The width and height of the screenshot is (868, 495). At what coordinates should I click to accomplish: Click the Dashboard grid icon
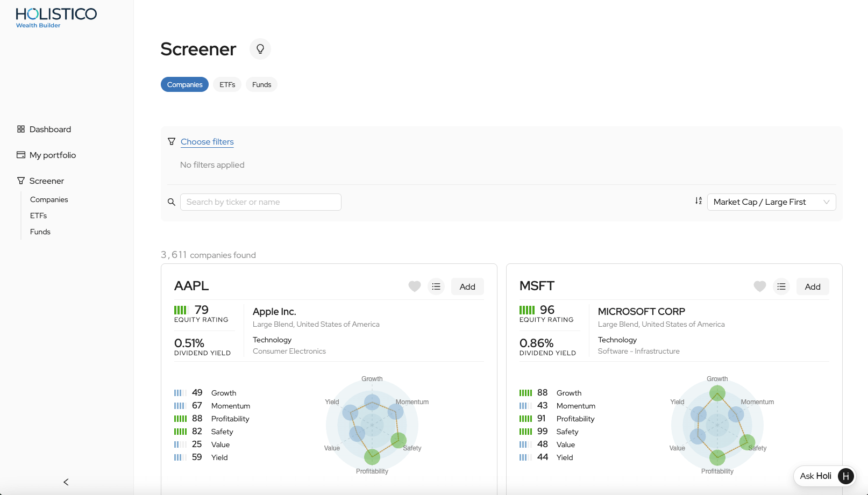click(x=21, y=129)
